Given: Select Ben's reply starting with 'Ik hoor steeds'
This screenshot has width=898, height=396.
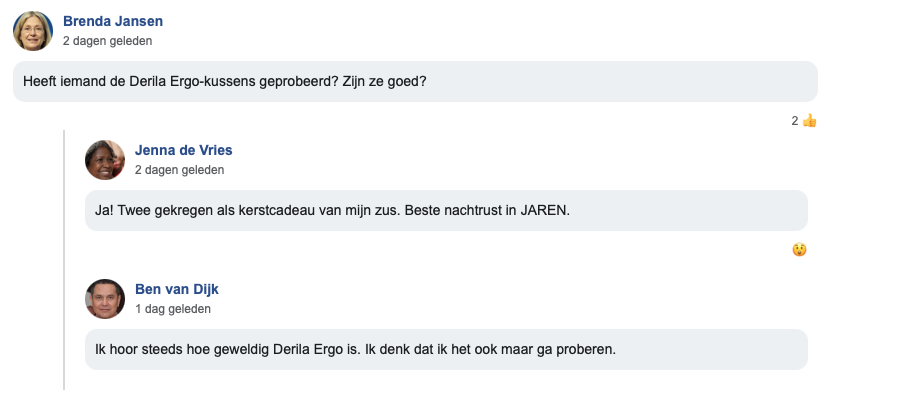Looking at the screenshot, I should [x=446, y=350].
